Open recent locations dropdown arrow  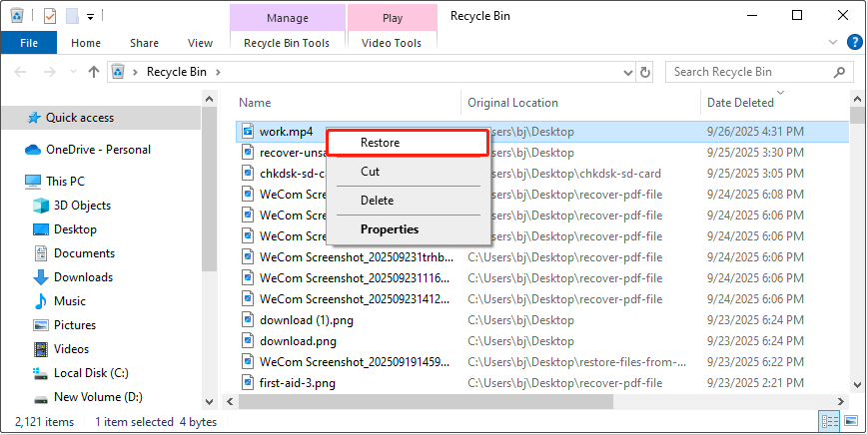[73, 72]
